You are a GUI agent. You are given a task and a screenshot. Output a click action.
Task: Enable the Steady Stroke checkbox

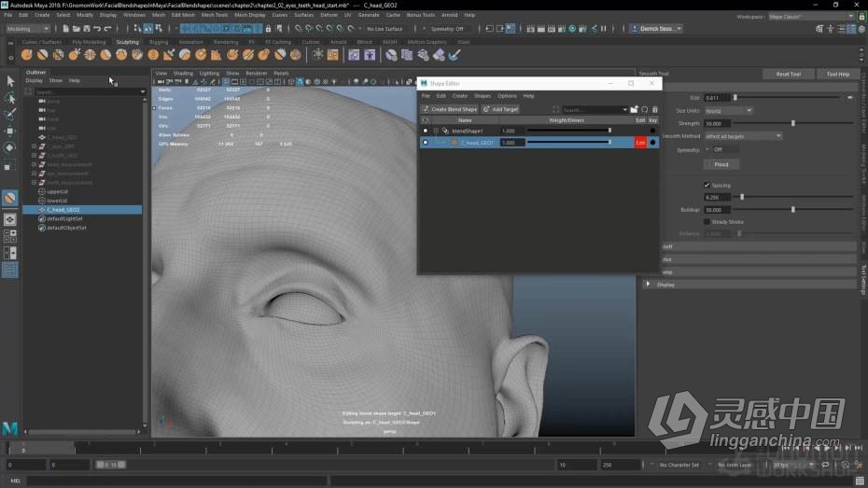[x=707, y=222]
